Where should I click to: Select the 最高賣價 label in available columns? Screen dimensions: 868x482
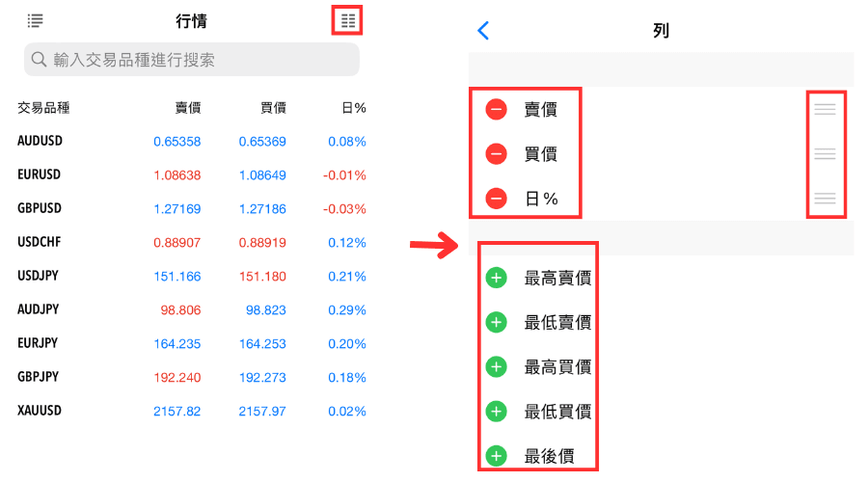(x=558, y=278)
